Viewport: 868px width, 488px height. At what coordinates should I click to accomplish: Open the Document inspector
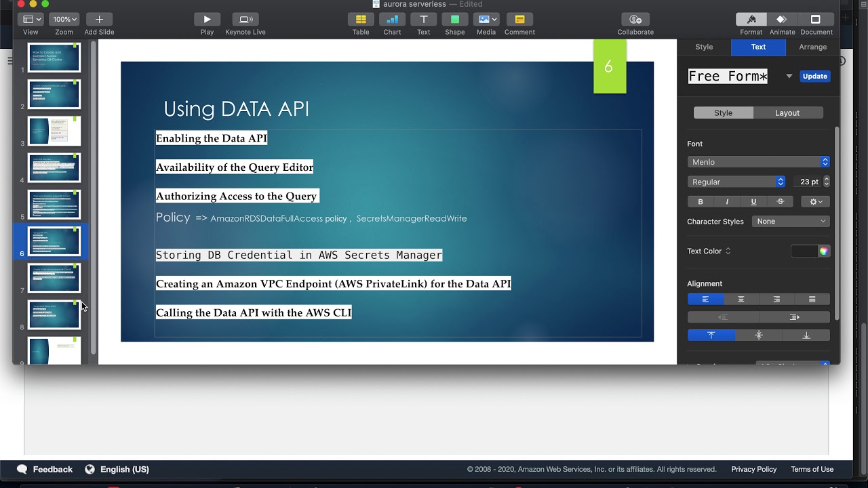pos(816,20)
